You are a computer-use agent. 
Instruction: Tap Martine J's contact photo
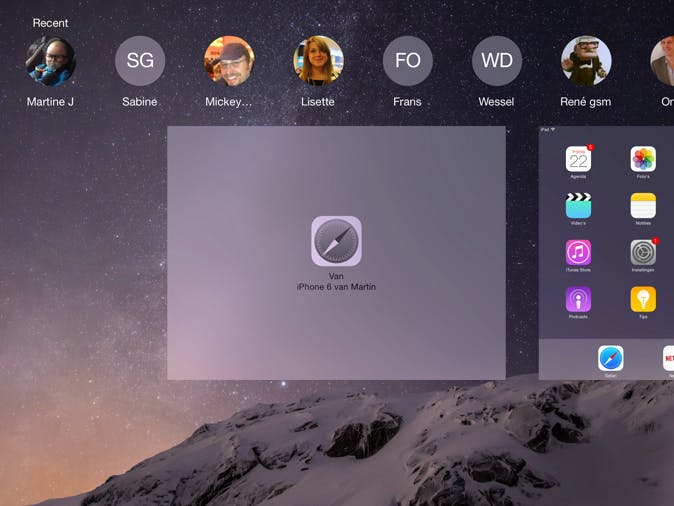coord(51,61)
